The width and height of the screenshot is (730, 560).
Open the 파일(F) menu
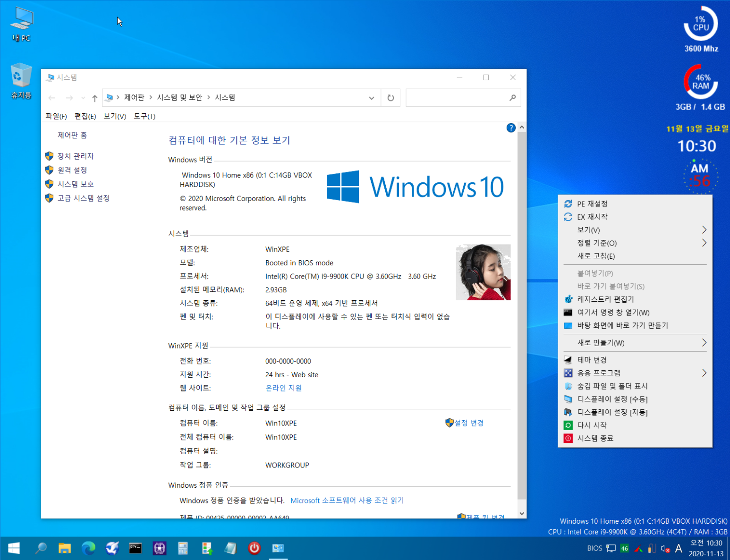(x=56, y=116)
